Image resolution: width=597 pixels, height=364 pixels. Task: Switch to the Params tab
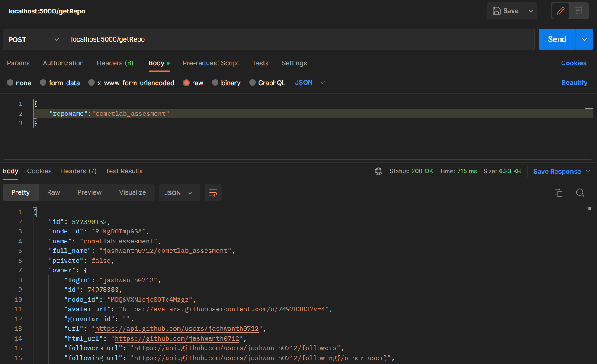pyautogui.click(x=18, y=63)
